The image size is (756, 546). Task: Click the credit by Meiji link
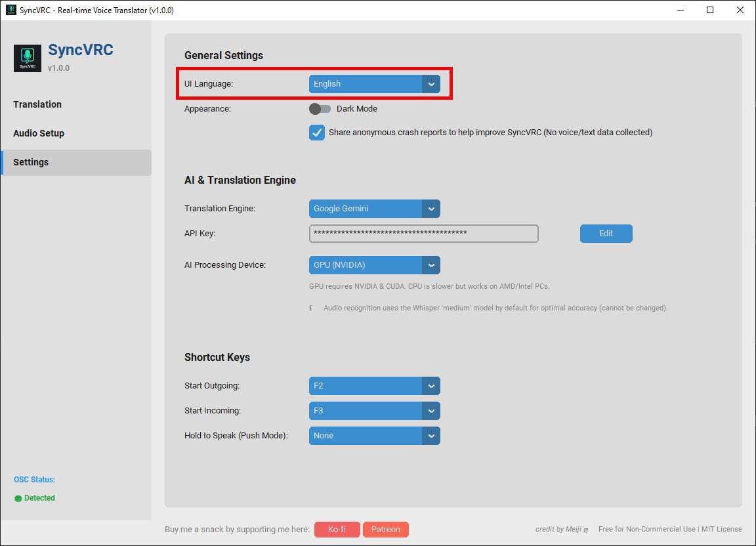(x=562, y=529)
